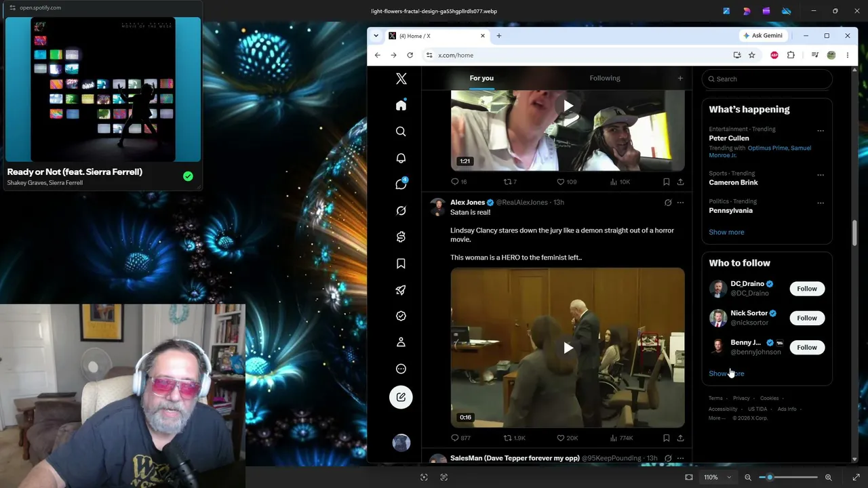Like the post with 109 likes
The image size is (868, 488).
pos(567,182)
